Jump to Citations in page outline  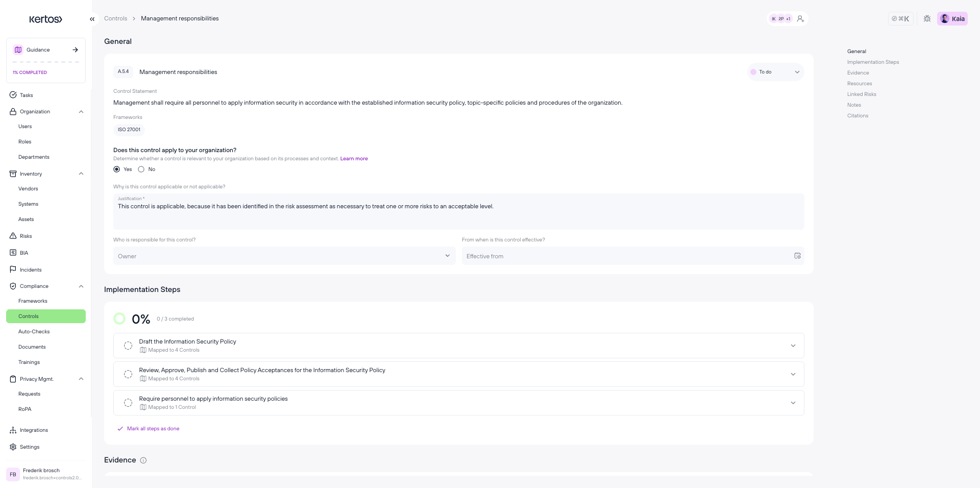[857, 116]
